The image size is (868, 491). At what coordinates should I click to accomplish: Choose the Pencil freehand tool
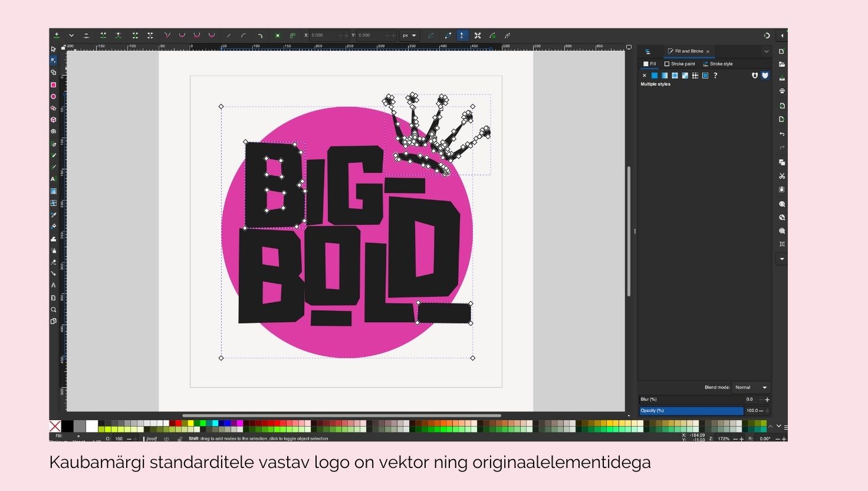pyautogui.click(x=53, y=155)
